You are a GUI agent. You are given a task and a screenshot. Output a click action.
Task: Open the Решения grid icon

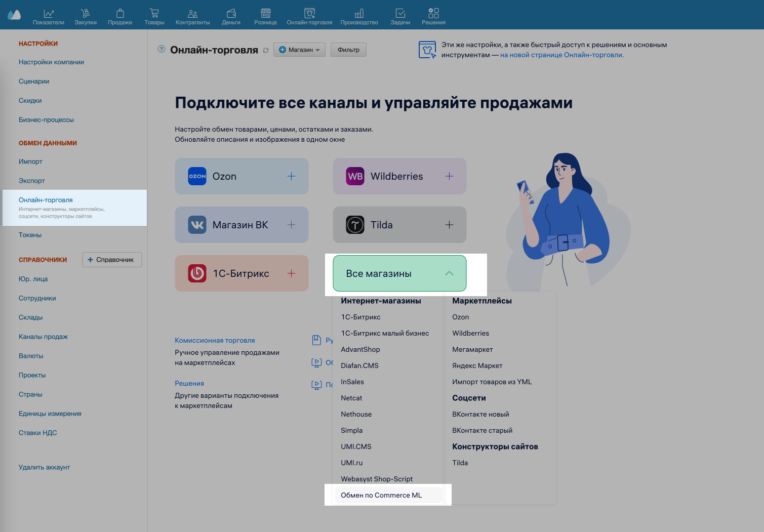click(x=433, y=13)
